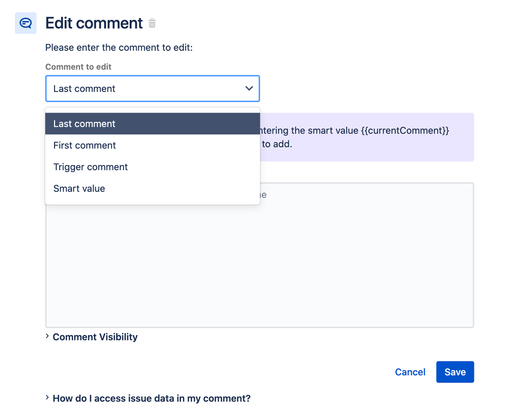Delete the component using the trash icon
The height and width of the screenshot is (420, 514).
pos(152,23)
